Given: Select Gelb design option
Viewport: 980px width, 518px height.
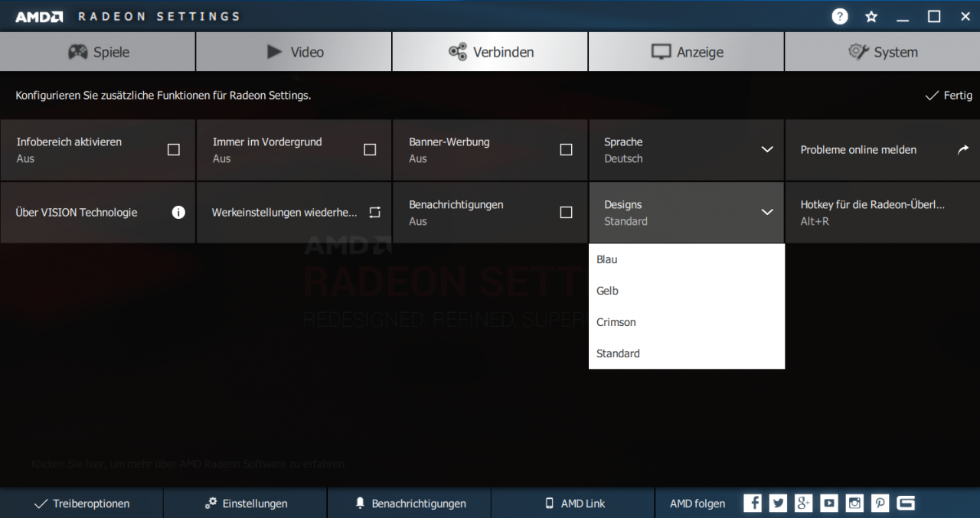Looking at the screenshot, I should tap(687, 291).
